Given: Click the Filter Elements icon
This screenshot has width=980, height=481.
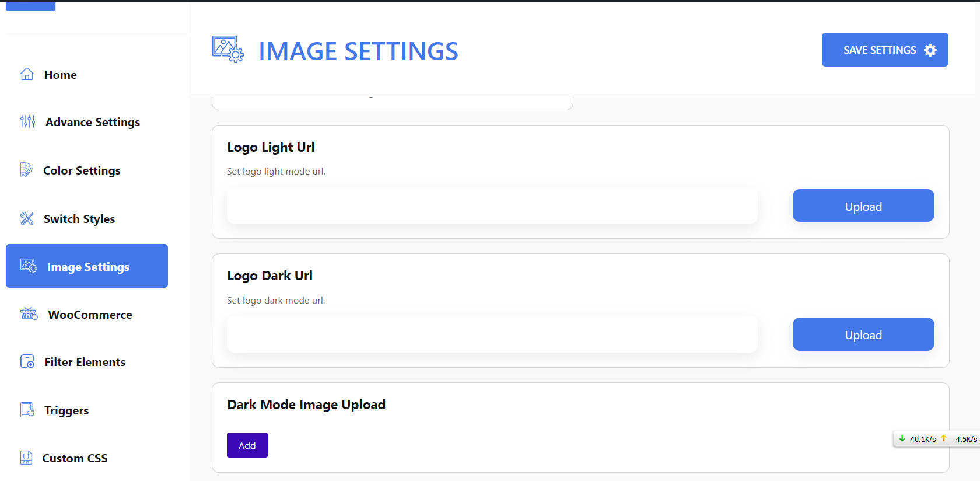Looking at the screenshot, I should (x=27, y=362).
